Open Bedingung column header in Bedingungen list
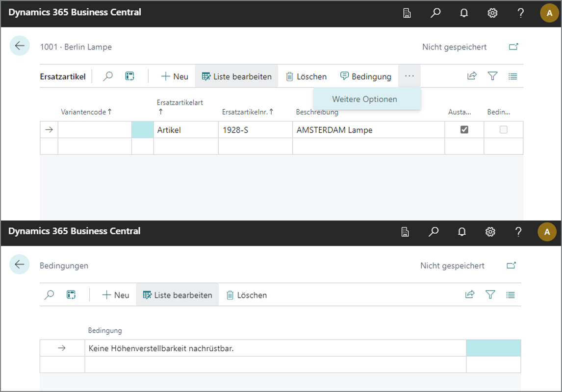The image size is (562, 392). (x=105, y=330)
